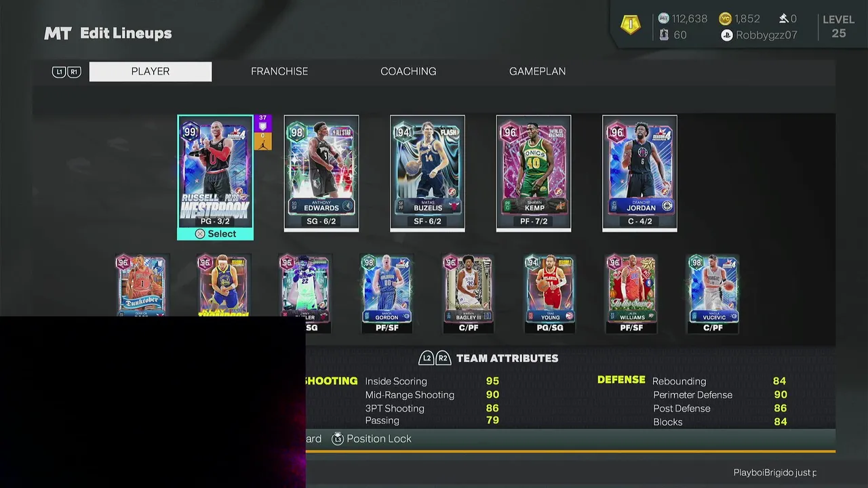Click the Perimeter Defense attribute label
Image resolution: width=868 pixels, height=488 pixels.
[692, 394]
